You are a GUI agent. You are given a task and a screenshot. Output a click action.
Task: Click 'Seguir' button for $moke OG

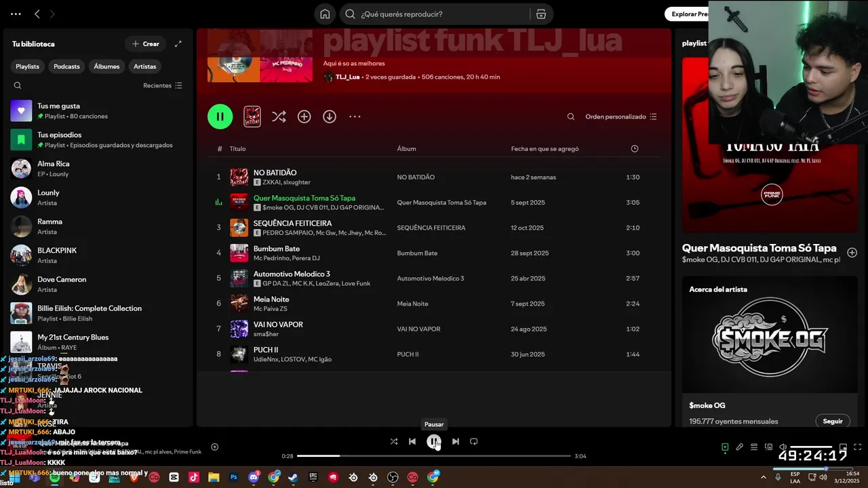pyautogui.click(x=833, y=421)
